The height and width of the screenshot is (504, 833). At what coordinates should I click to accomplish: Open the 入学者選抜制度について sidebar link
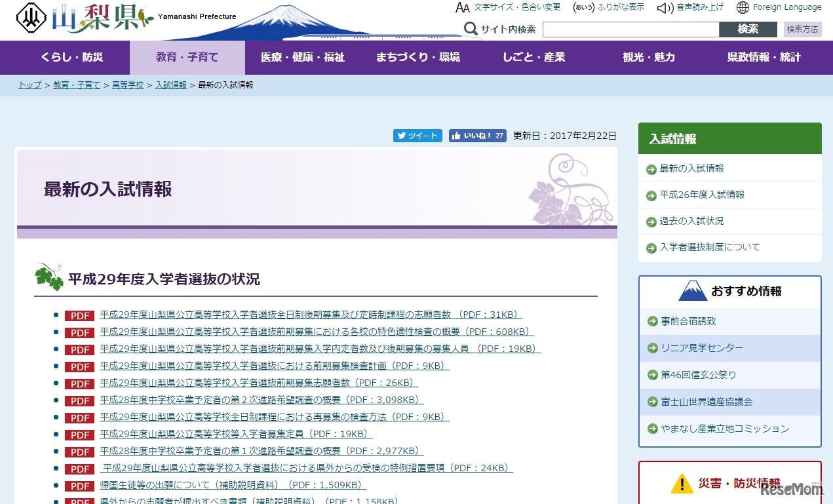point(710,248)
